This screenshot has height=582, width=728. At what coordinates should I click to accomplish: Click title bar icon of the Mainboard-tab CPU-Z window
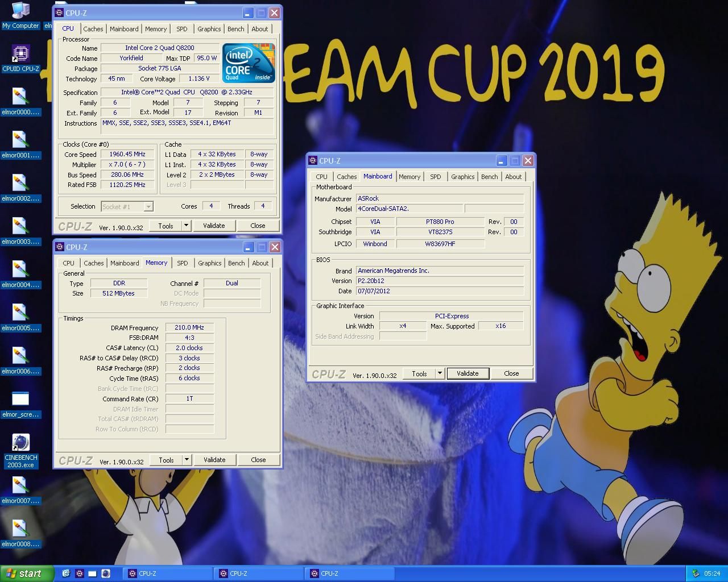tap(313, 161)
